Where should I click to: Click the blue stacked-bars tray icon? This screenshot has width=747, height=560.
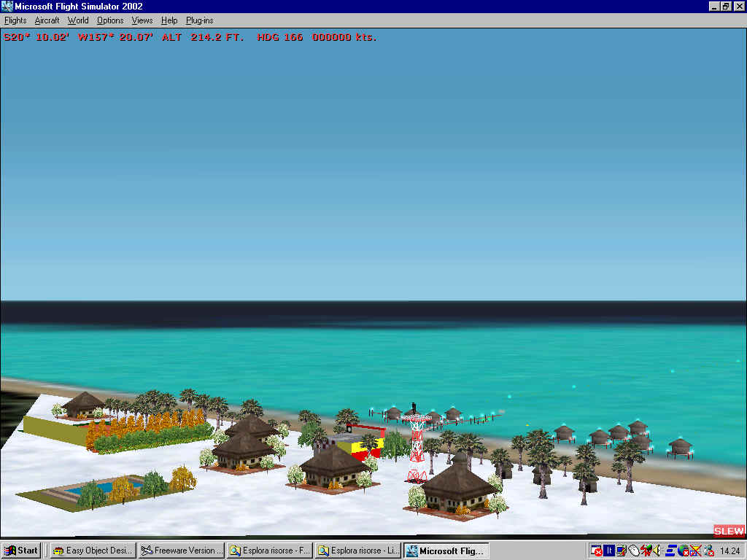click(670, 551)
